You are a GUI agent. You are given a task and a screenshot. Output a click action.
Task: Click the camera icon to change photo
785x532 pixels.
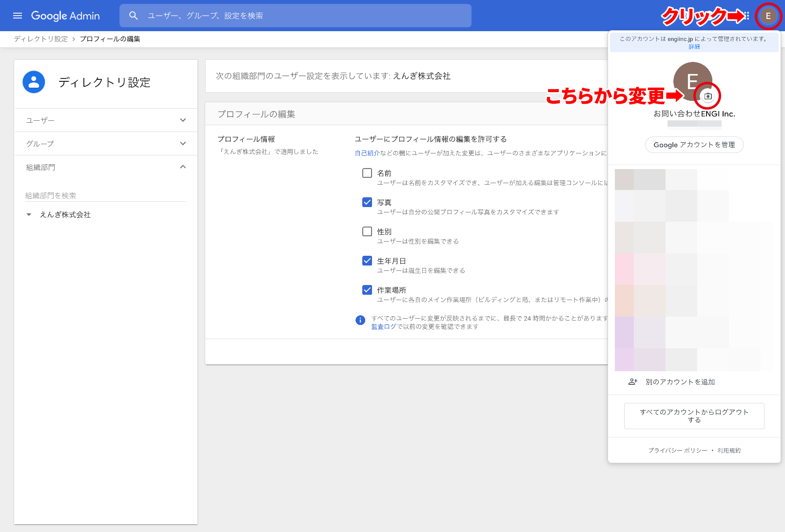coord(708,96)
